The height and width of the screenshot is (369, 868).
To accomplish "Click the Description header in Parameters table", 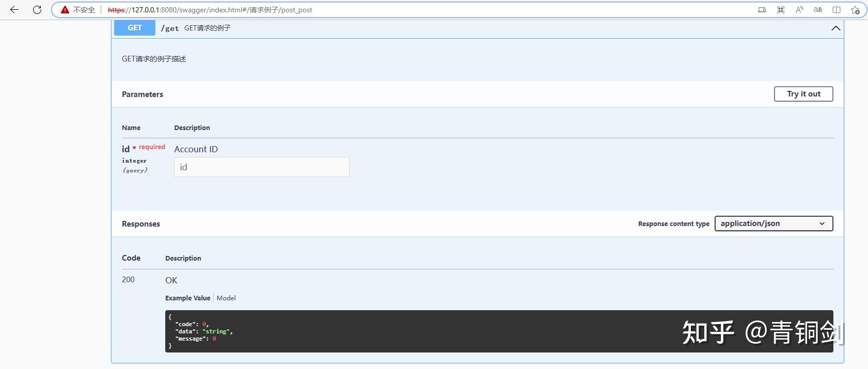I will tap(192, 127).
